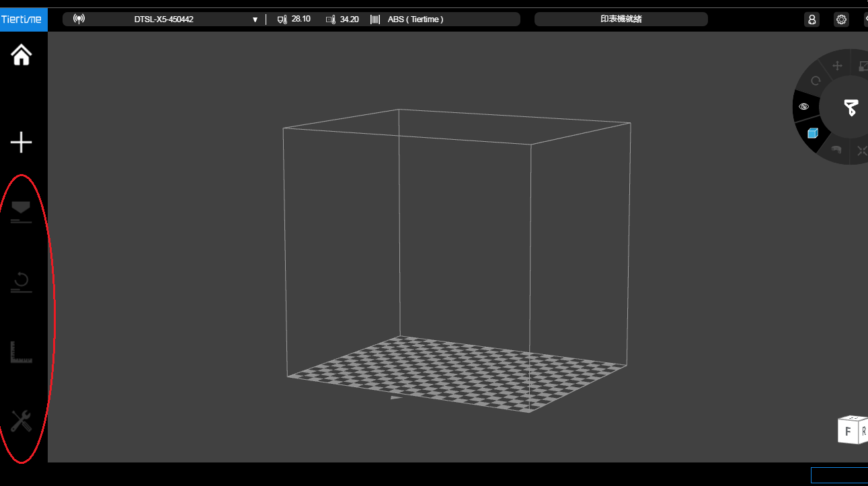The width and height of the screenshot is (868, 486).
Task: Go to the Home screen icon
Action: coord(22,54)
